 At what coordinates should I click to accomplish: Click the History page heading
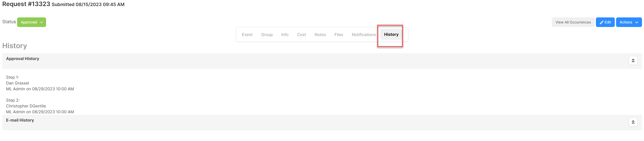(x=15, y=46)
